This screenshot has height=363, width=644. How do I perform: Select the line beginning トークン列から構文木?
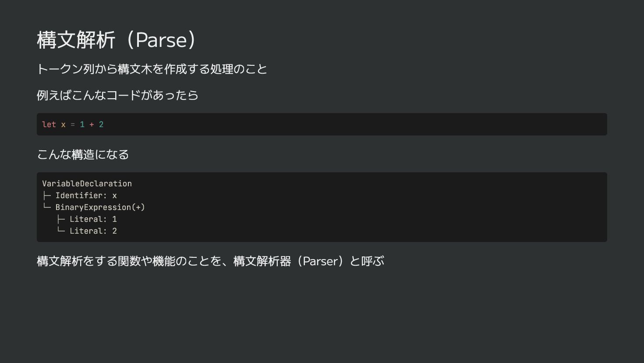152,69
